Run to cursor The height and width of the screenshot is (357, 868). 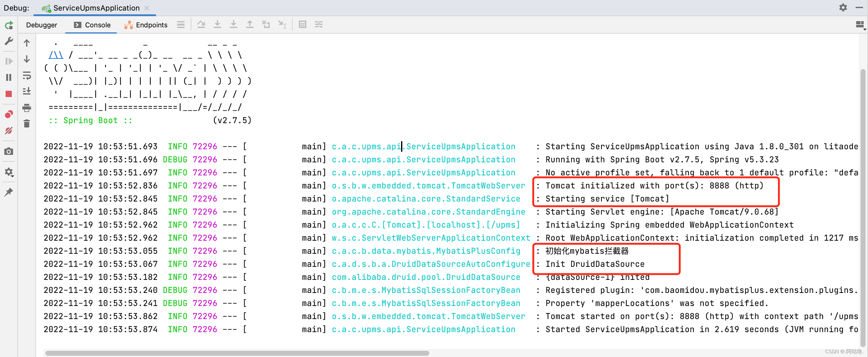[282, 24]
